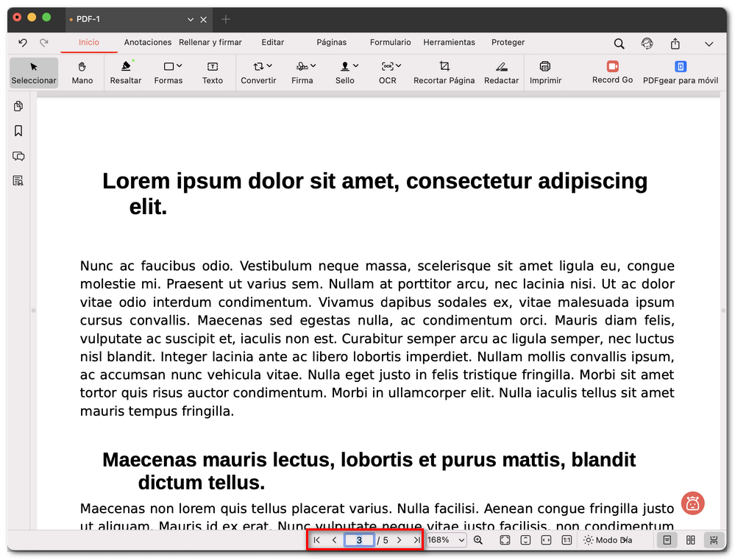This screenshot has height=560, width=735.
Task: Open the OCR tool
Action: pyautogui.click(x=387, y=71)
